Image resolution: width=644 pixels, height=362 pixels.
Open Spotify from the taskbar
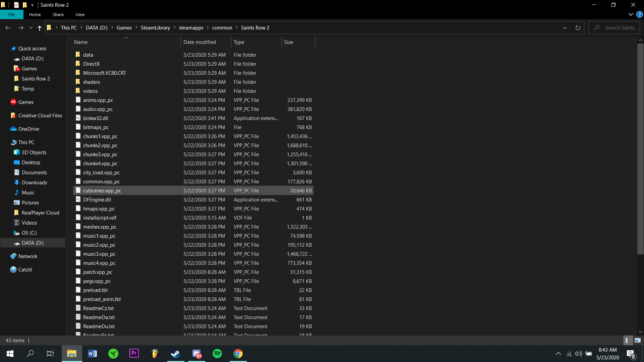click(x=217, y=354)
